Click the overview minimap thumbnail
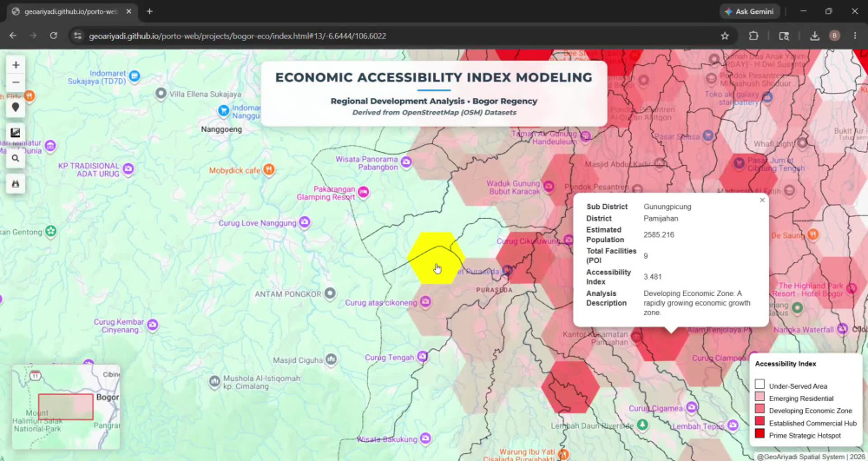 [x=66, y=407]
